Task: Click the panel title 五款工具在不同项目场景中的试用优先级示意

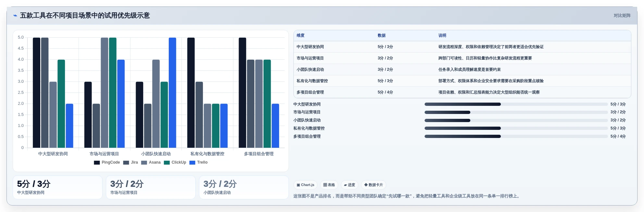Action: coord(85,16)
